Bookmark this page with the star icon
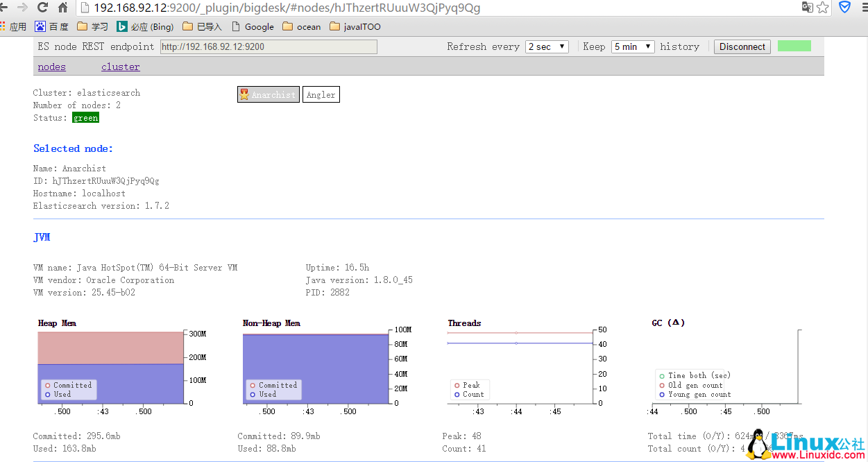The image size is (868, 462). pyautogui.click(x=823, y=8)
